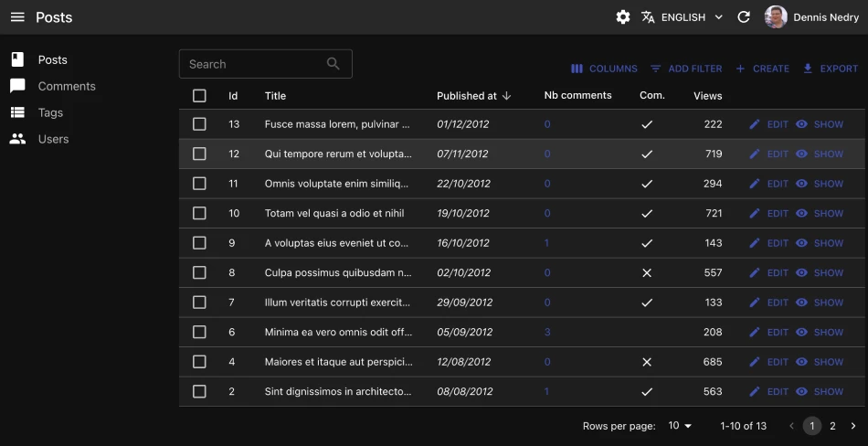Click Dennis Nedry's profile avatar
868x446 pixels.
[776, 17]
